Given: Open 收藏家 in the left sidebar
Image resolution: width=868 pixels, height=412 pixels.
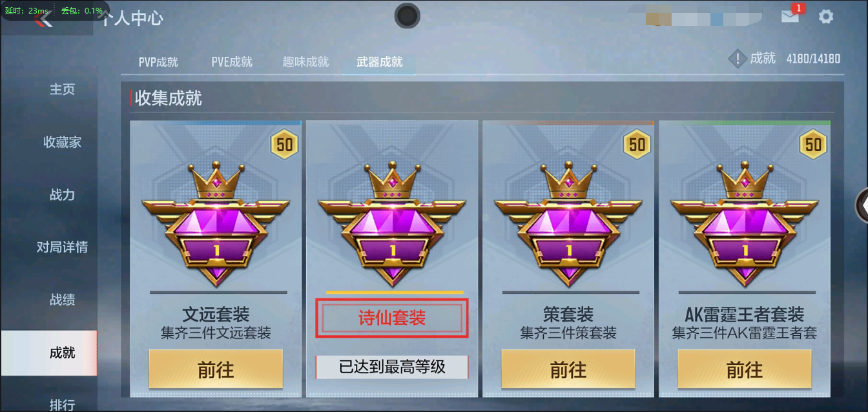Looking at the screenshot, I should (x=63, y=142).
